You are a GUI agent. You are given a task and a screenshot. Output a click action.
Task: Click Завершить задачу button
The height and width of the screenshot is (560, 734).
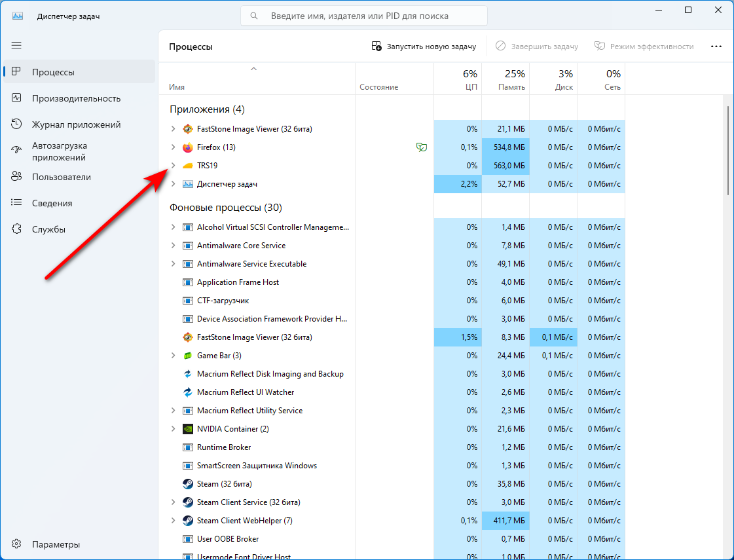click(x=536, y=47)
